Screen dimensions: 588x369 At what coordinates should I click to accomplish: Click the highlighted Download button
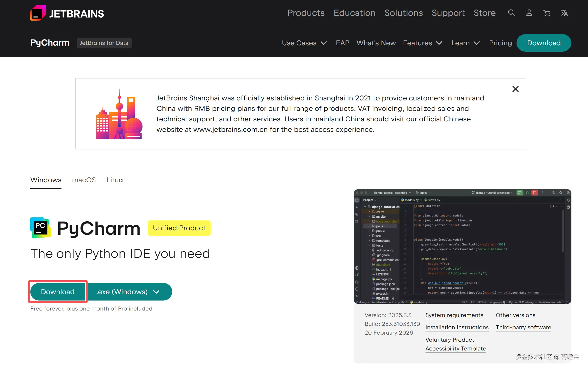pyautogui.click(x=58, y=292)
